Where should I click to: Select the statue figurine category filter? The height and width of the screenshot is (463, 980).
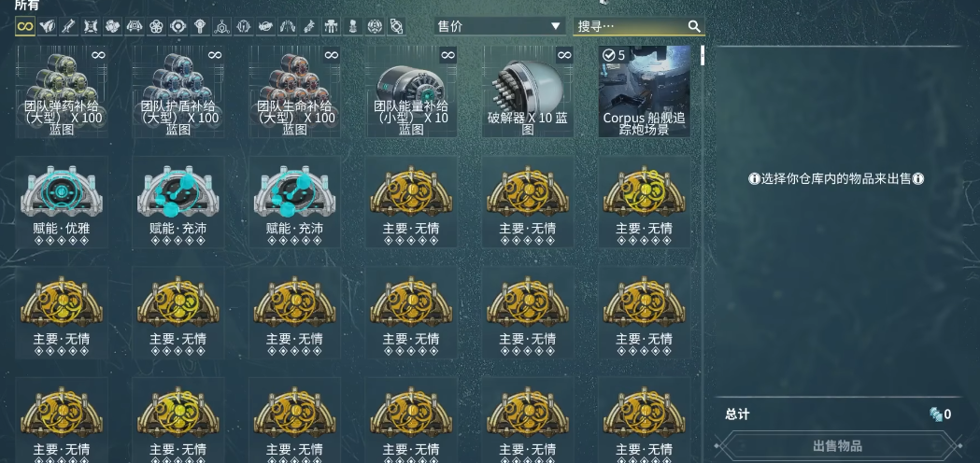pos(353,26)
